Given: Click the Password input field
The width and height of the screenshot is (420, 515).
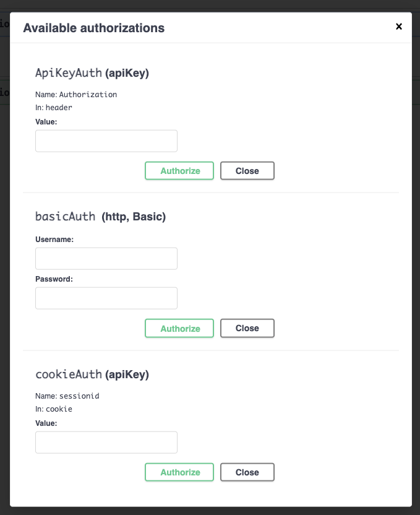Looking at the screenshot, I should coord(106,298).
